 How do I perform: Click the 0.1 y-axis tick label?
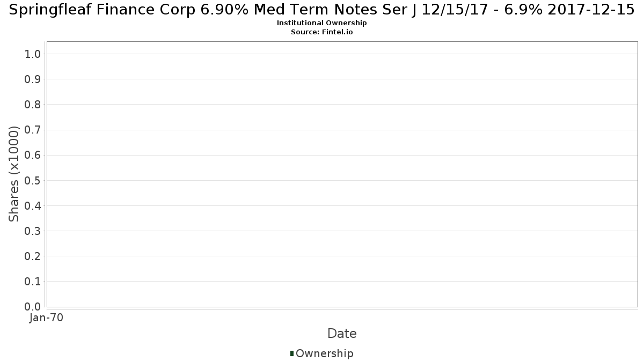[33, 282]
